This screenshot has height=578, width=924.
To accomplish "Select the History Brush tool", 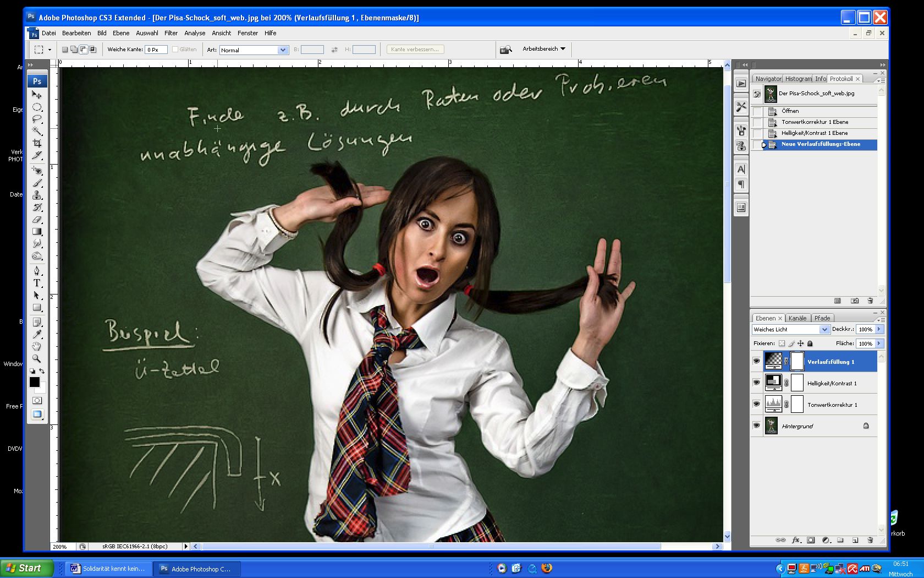I will (37, 207).
